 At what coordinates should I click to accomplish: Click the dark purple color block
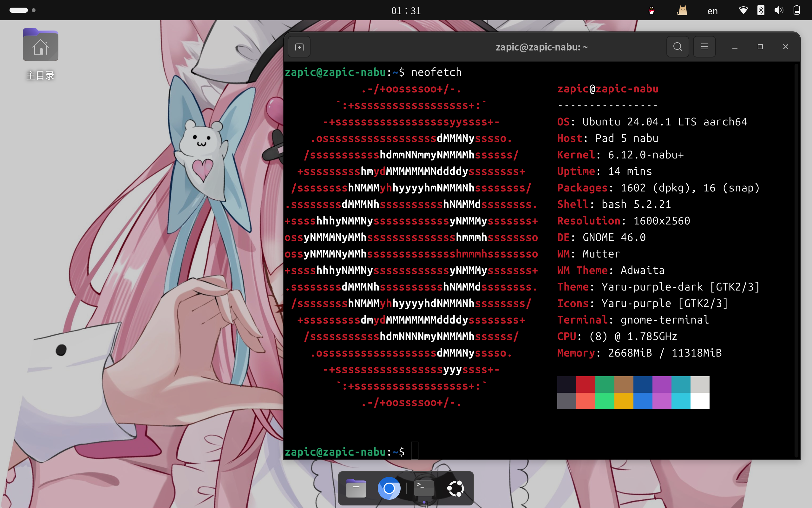[662, 384]
